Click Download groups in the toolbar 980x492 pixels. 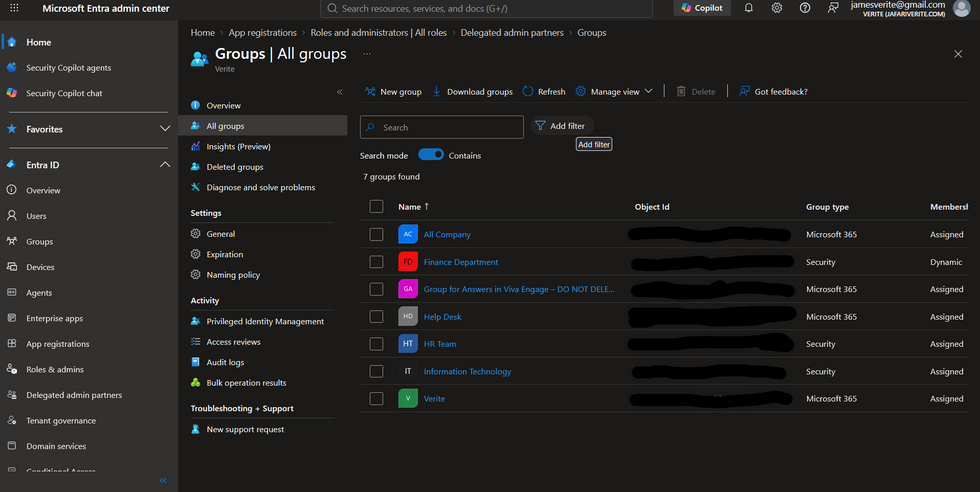[472, 91]
